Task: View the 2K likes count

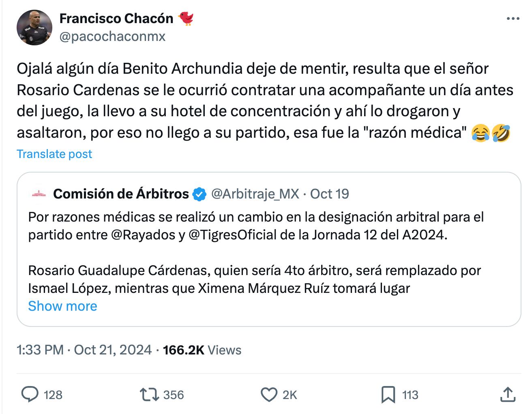Action: click(289, 395)
